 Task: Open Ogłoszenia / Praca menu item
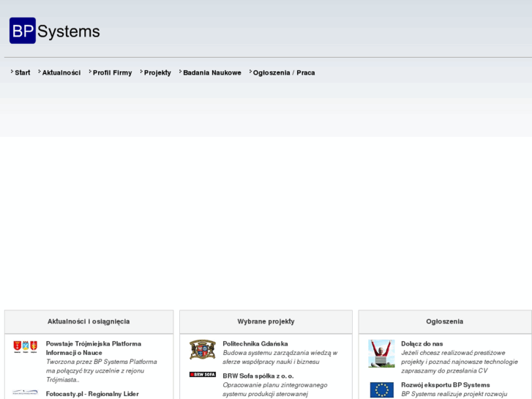284,72
